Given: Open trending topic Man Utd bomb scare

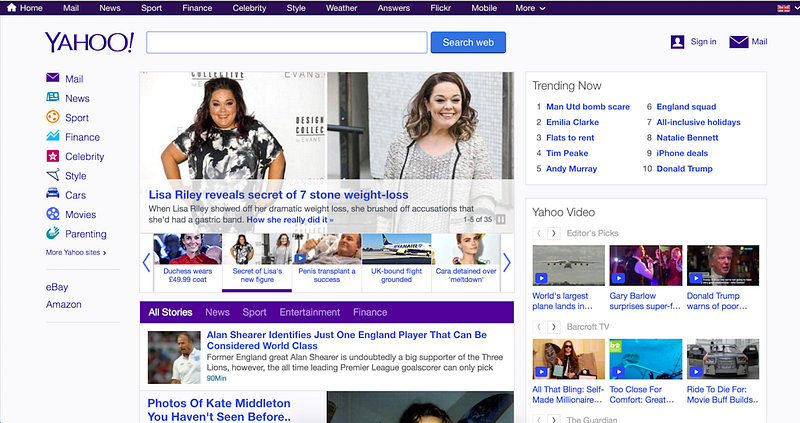Looking at the screenshot, I should (588, 107).
